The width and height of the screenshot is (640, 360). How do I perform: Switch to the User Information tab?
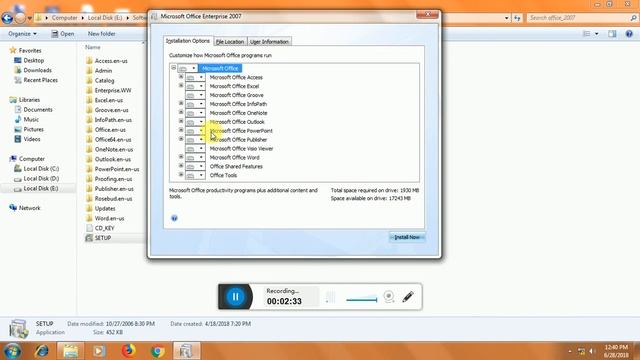click(x=269, y=42)
